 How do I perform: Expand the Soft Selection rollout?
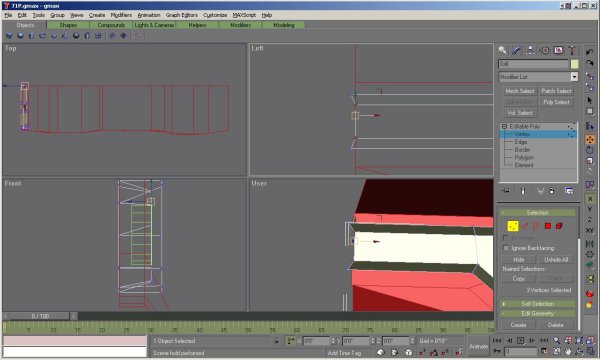(x=538, y=304)
